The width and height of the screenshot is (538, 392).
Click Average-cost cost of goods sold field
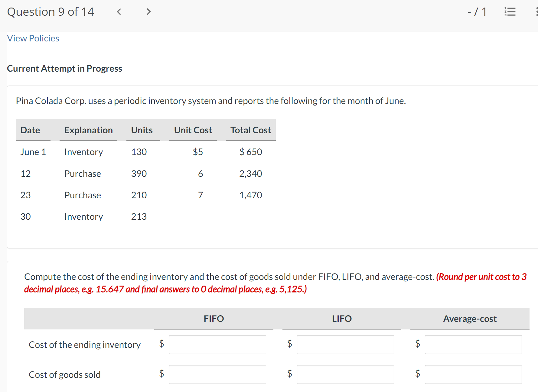tap(473, 374)
